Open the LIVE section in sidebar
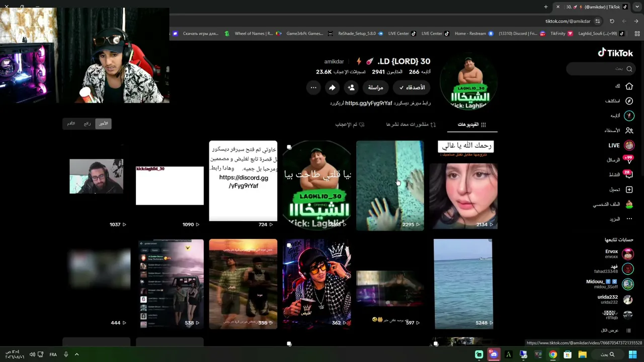This screenshot has height=362, width=644. coord(621,145)
